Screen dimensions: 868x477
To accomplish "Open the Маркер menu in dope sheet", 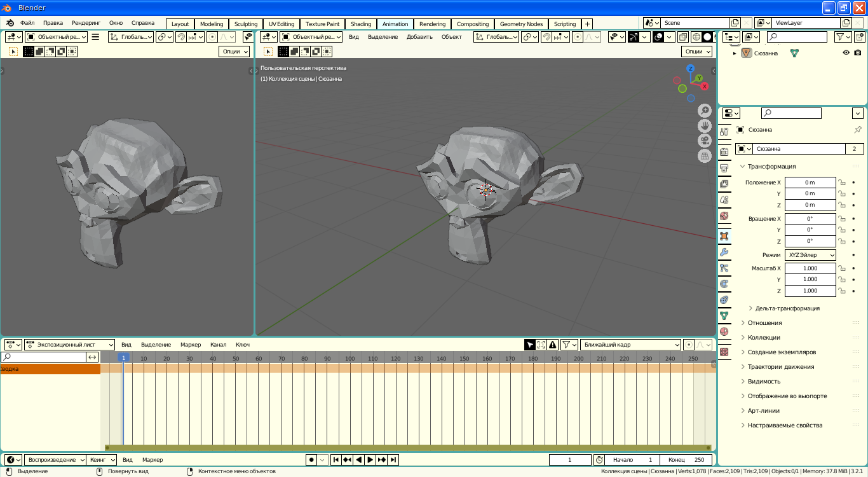I will 191,345.
